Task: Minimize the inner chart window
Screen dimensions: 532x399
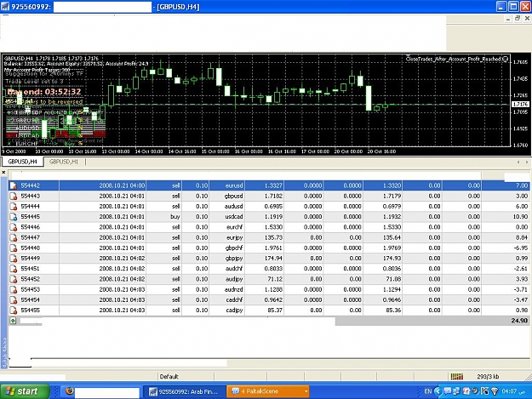Action: [508, 19]
